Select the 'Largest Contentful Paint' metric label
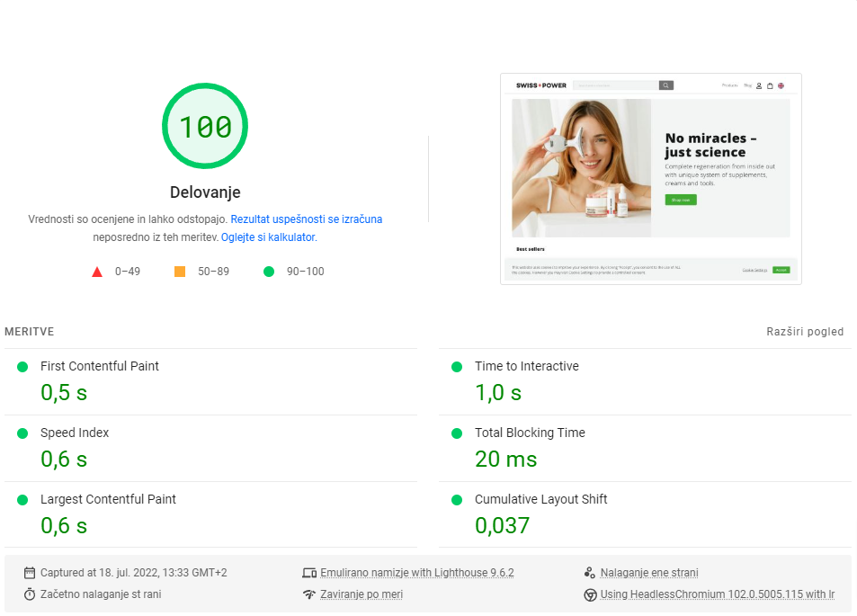 tap(108, 500)
